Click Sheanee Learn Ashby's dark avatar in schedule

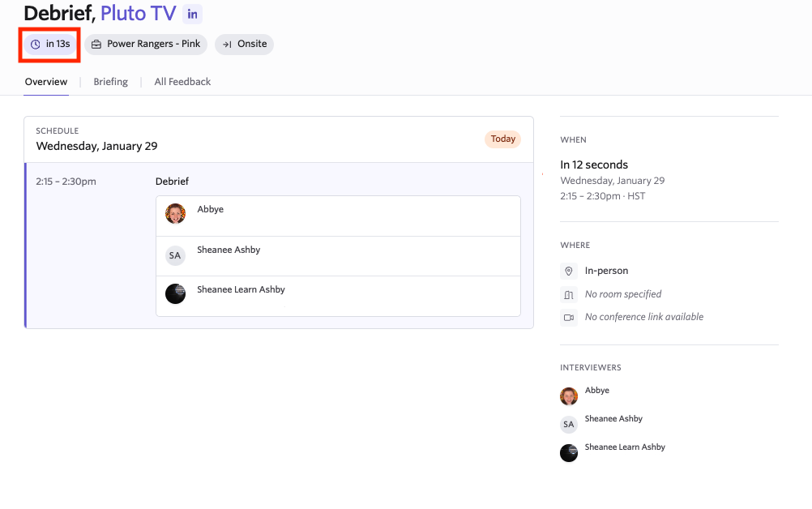(175, 294)
